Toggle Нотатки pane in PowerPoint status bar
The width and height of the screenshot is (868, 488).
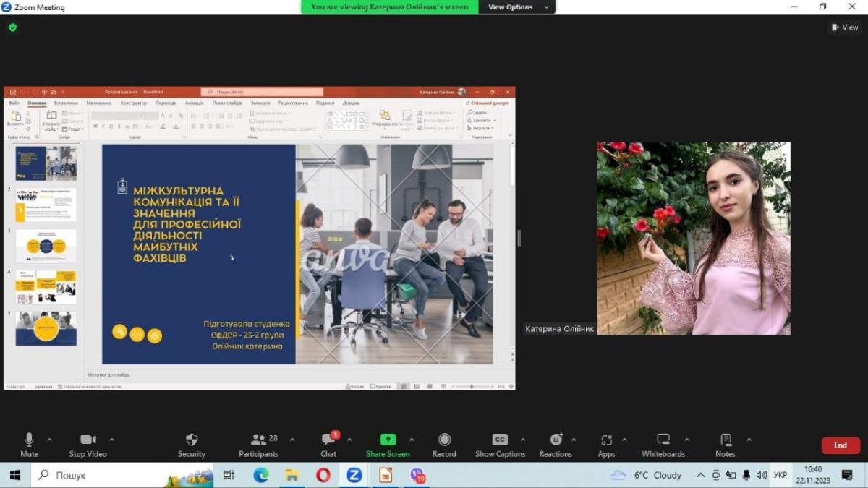(x=354, y=387)
